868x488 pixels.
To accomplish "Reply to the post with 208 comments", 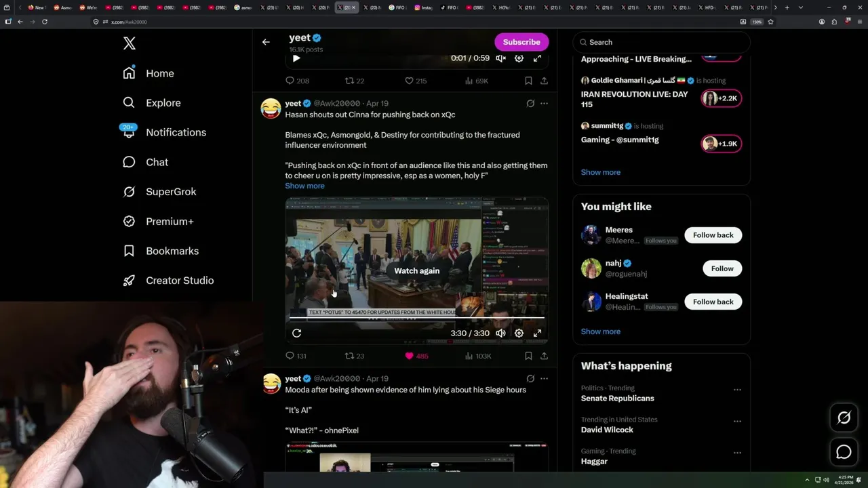I will [x=297, y=81].
